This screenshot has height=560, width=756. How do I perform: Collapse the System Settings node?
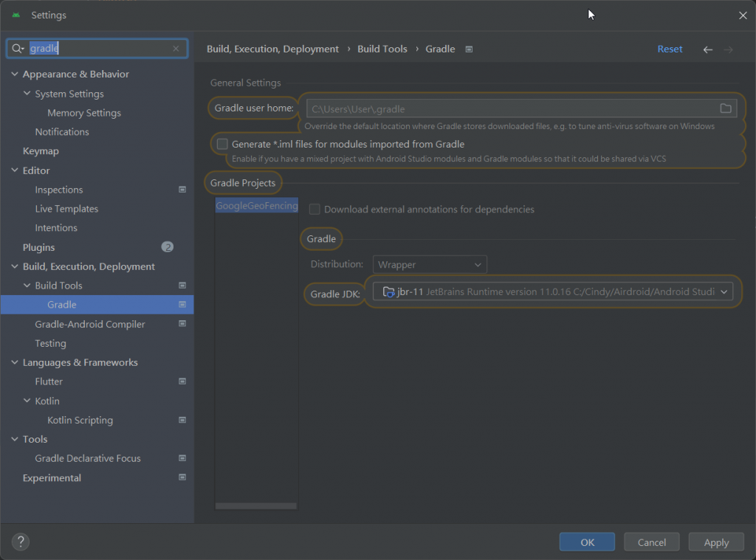27,94
